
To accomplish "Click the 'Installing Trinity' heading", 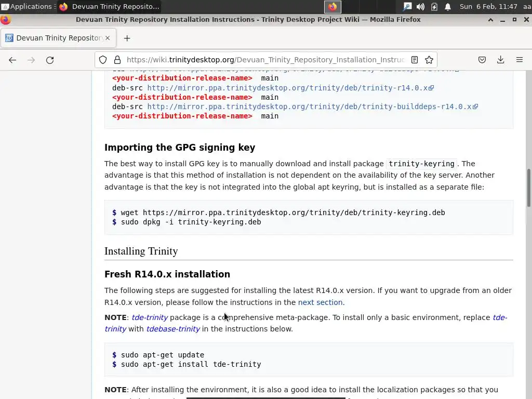I will click(141, 251).
